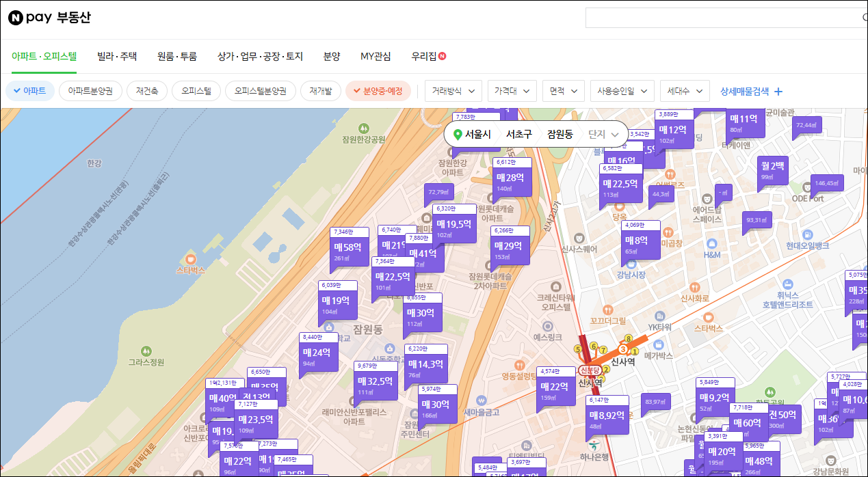Select the 매29억 153㎡ marker

pyautogui.click(x=510, y=249)
